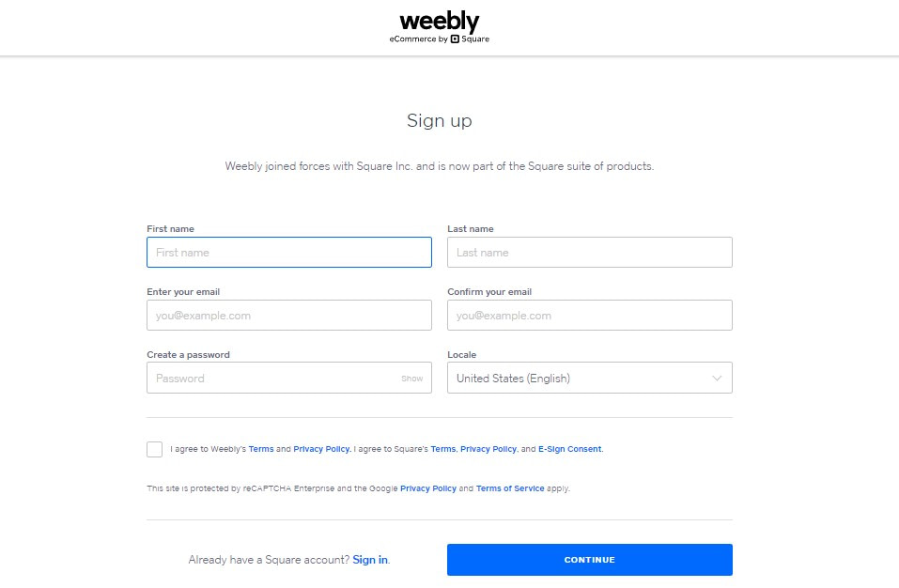Viewport: 899px width, 588px height.
Task: Open Square's Privacy Policy link
Action: [x=488, y=449]
